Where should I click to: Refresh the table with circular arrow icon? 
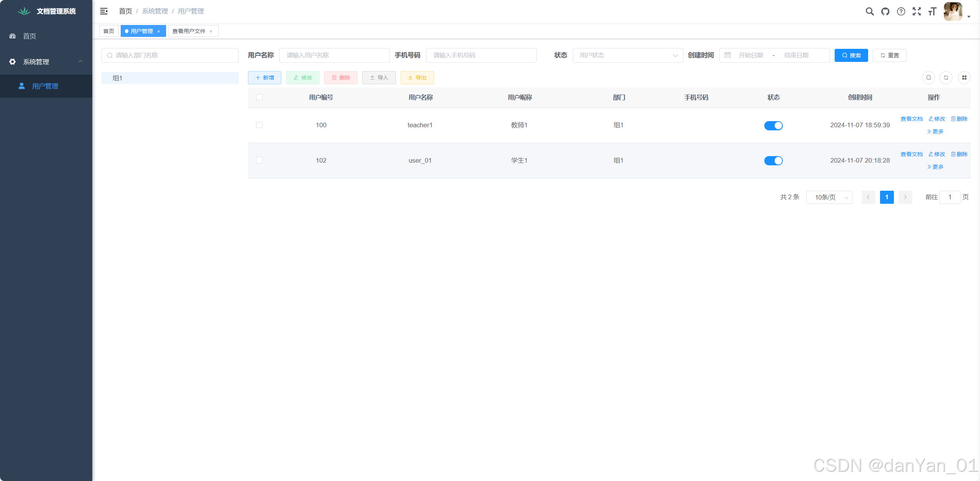point(946,78)
